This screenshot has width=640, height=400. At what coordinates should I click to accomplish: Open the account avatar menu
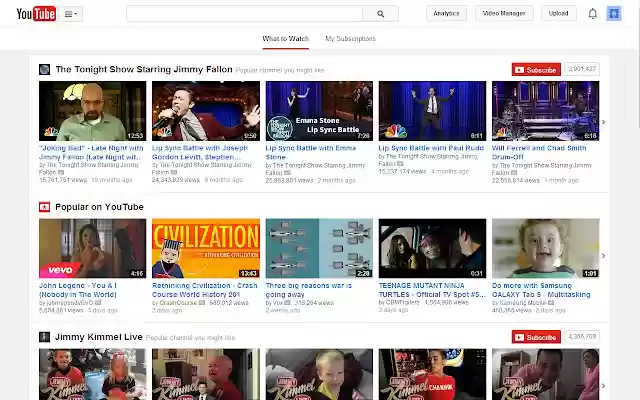613,13
